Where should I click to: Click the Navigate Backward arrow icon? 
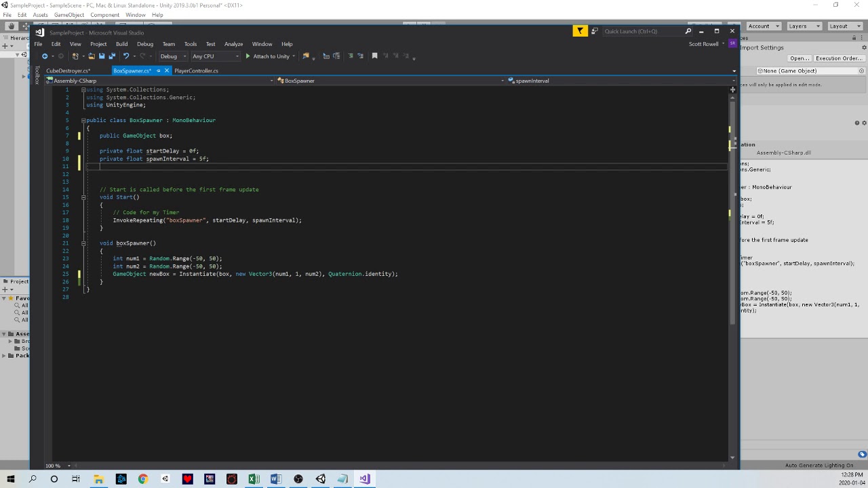click(x=45, y=56)
